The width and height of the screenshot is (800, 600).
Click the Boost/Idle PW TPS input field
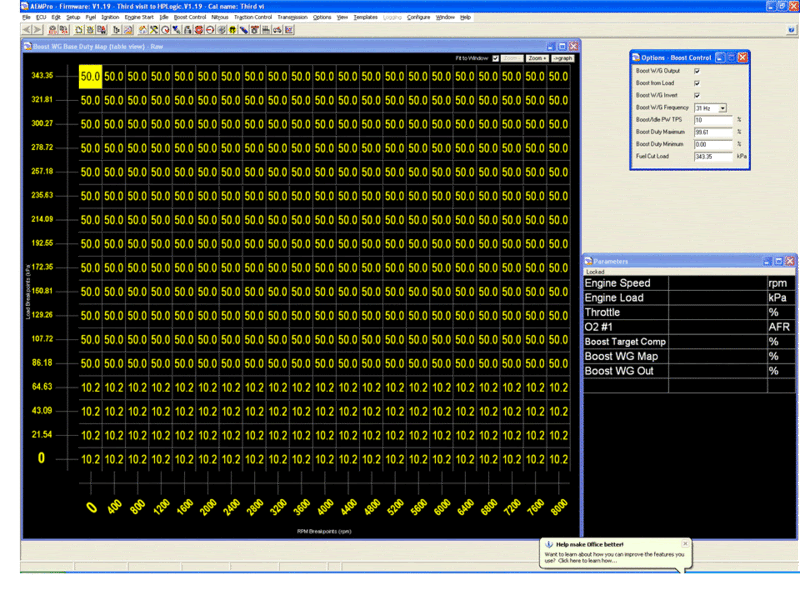tap(713, 120)
